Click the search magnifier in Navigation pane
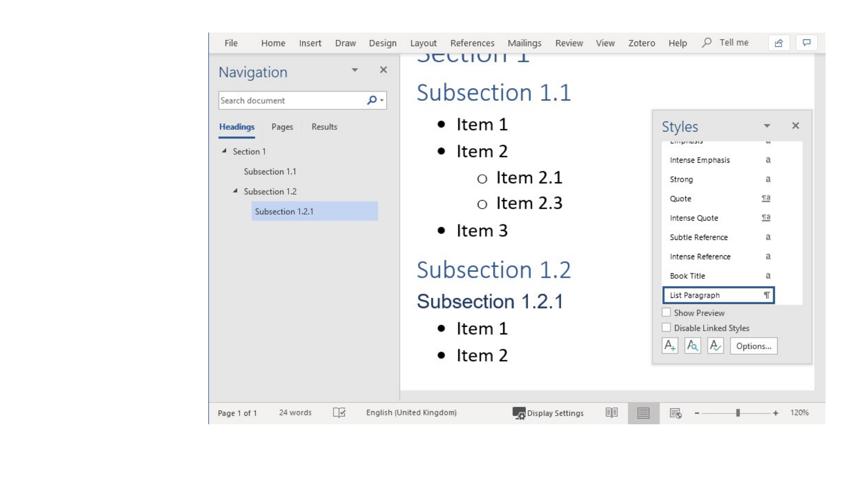Image resolution: width=868 pixels, height=488 pixels. pyautogui.click(x=372, y=100)
